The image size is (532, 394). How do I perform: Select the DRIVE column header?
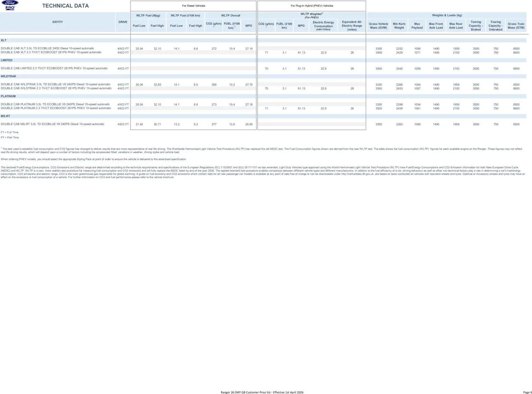(123, 22)
